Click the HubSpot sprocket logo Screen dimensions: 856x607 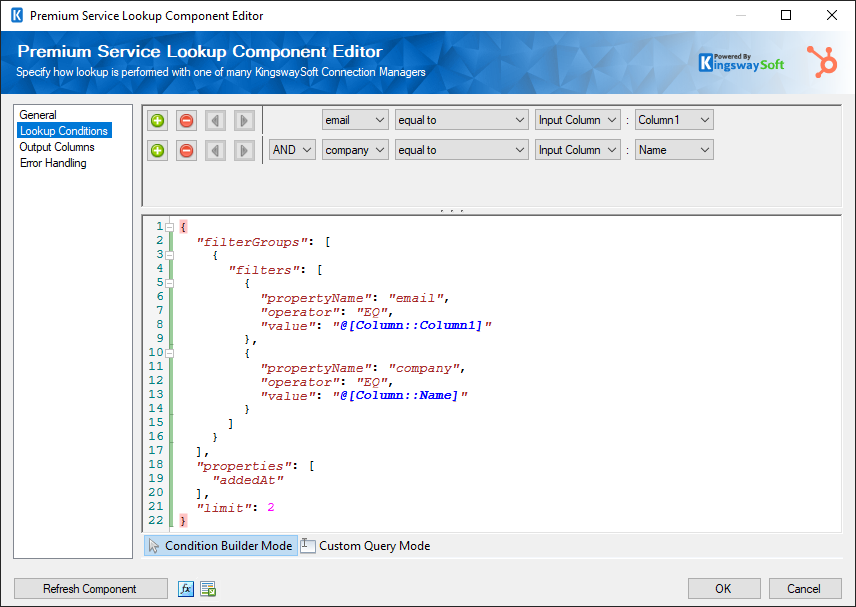pyautogui.click(x=822, y=62)
